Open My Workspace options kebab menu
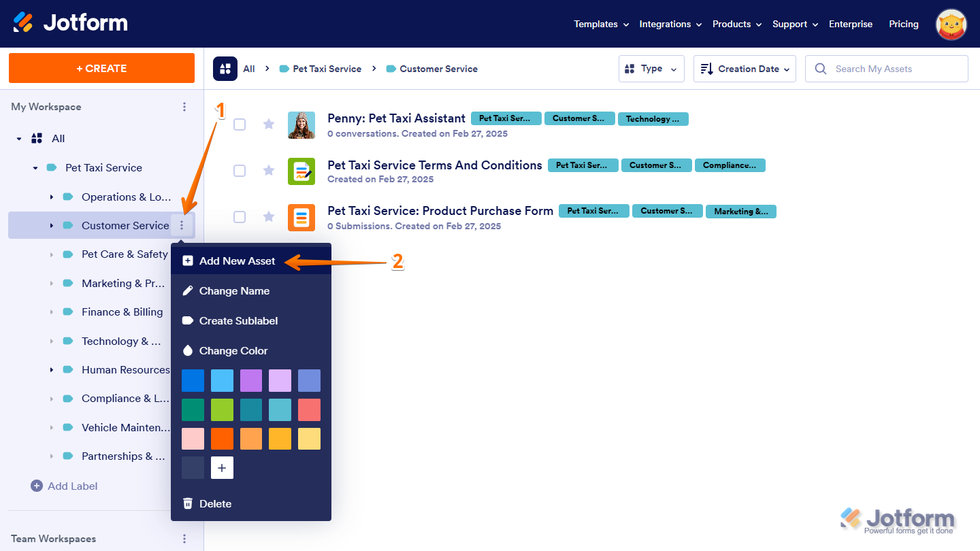This screenshot has width=980, height=551. (x=184, y=107)
